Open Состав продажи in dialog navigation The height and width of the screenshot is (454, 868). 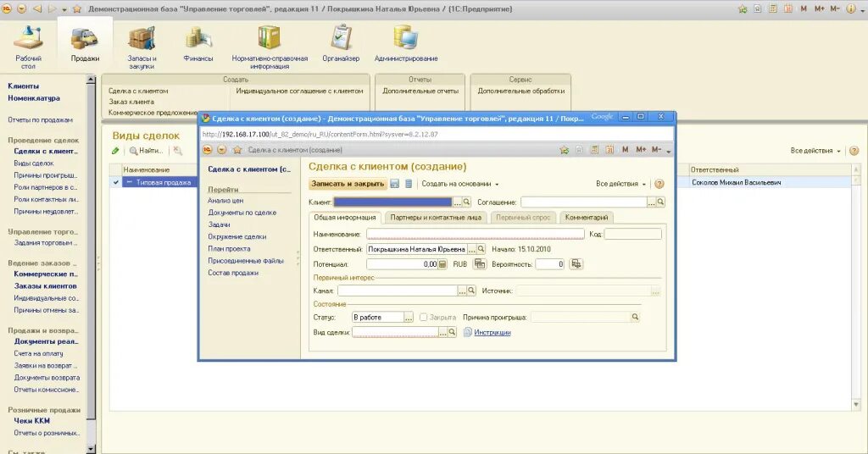coord(232,274)
